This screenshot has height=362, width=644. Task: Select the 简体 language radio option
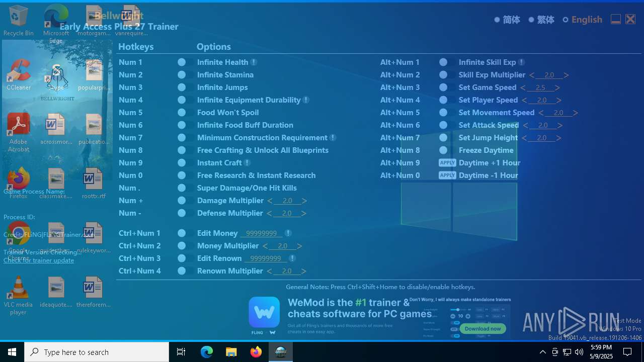(x=497, y=20)
